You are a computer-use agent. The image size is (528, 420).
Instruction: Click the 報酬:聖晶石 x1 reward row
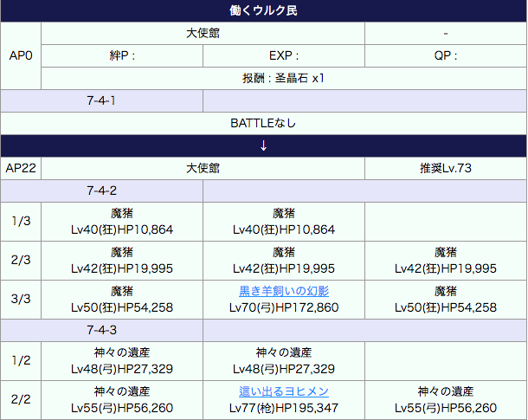point(283,78)
